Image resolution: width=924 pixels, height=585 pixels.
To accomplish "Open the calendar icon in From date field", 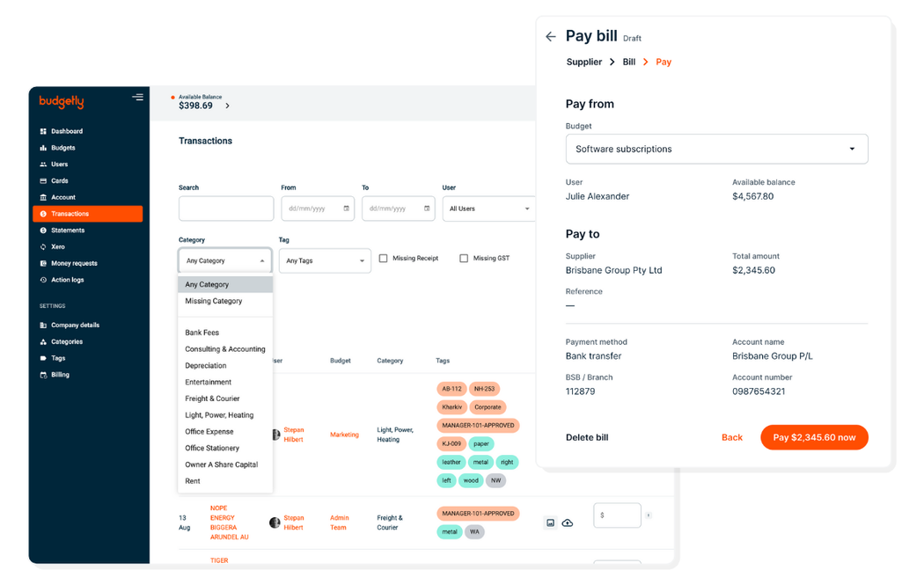I will tap(346, 208).
